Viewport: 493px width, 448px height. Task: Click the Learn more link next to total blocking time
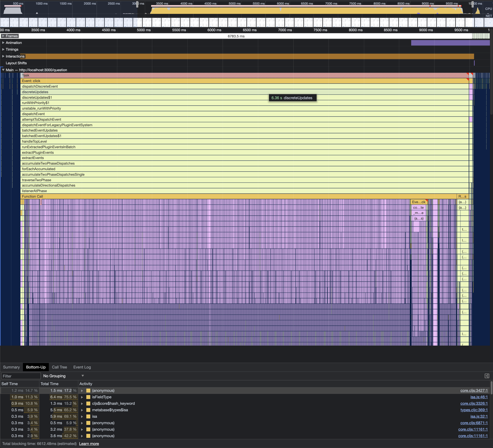point(89,444)
